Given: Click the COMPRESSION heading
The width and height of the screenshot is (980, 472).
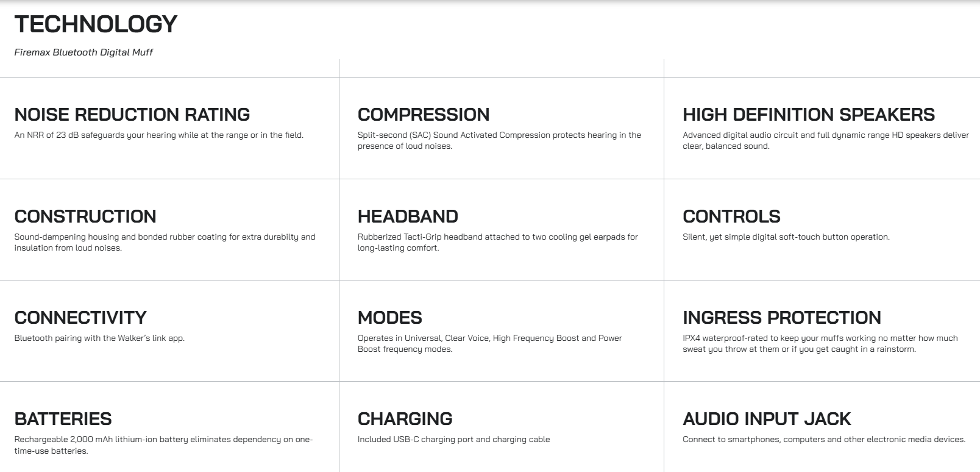Looking at the screenshot, I should click(x=424, y=115).
